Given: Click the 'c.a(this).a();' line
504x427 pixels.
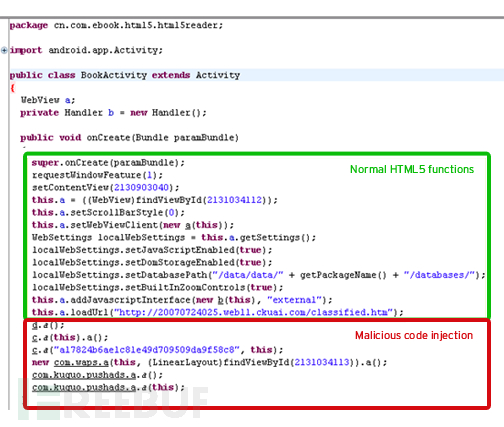Looking at the screenshot, I should click(x=70, y=337).
